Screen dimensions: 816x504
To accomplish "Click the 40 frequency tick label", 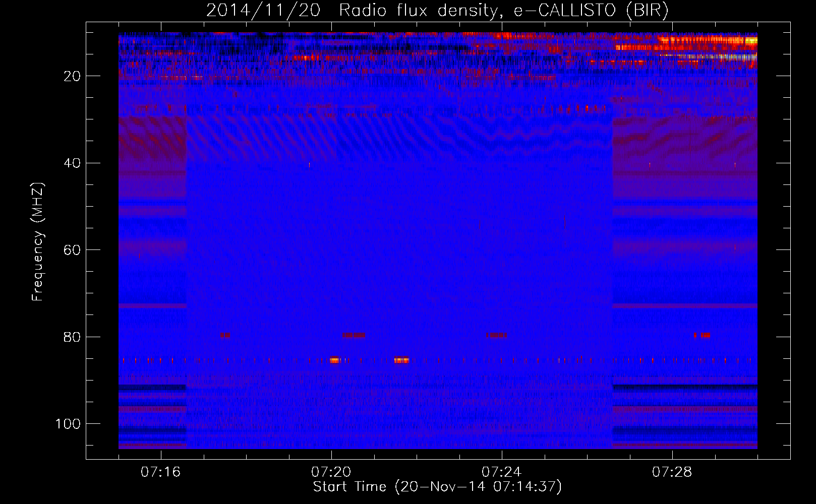I will pos(73,163).
